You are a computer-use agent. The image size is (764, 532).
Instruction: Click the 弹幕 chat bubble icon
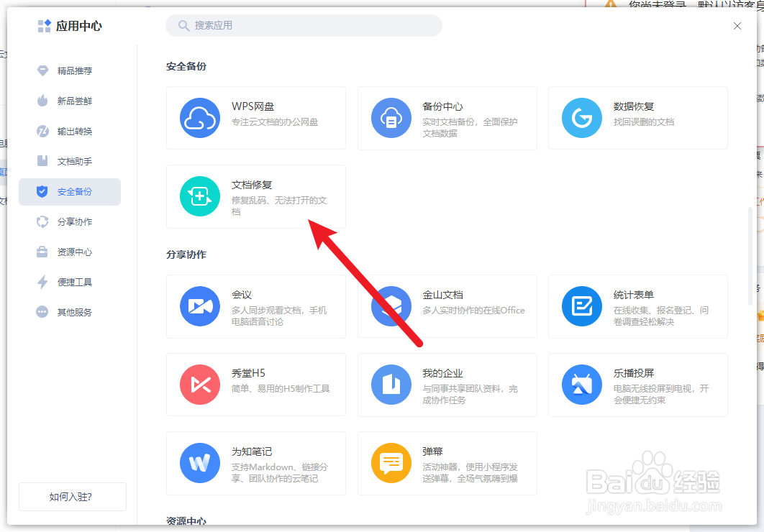[391, 463]
